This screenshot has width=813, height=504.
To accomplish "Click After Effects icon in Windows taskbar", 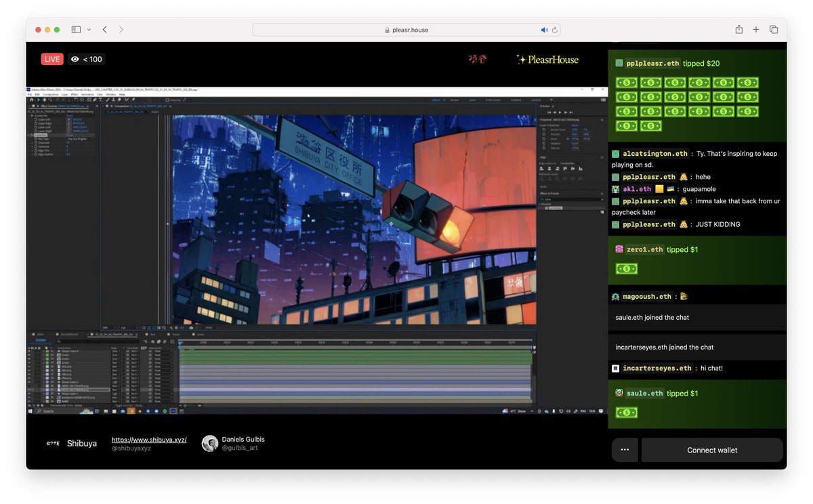I will [173, 411].
